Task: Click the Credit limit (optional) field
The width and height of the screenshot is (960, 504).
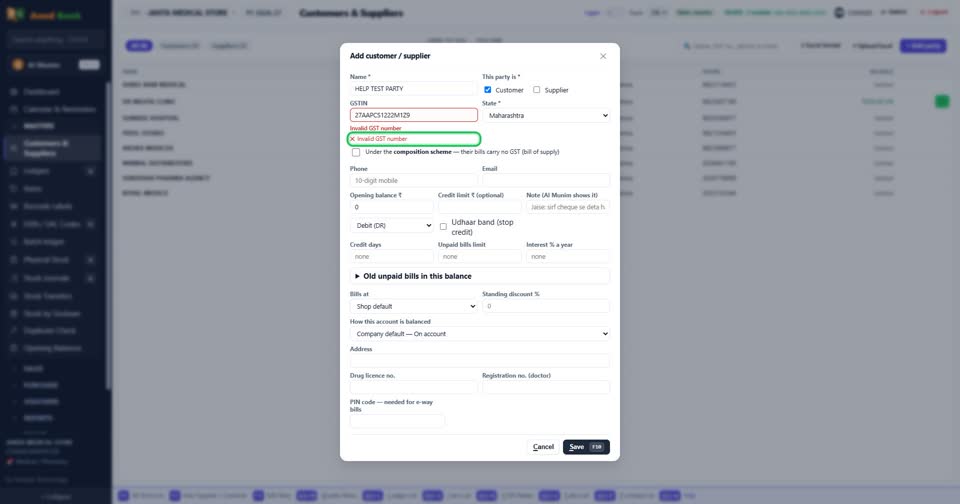Action: click(479, 207)
